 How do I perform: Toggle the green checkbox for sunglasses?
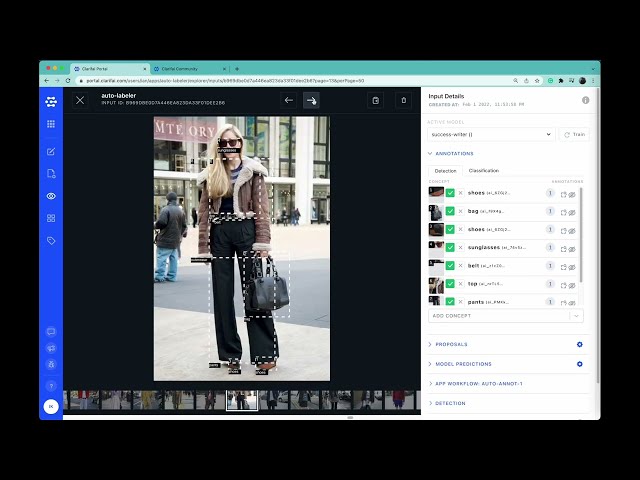pyautogui.click(x=450, y=247)
